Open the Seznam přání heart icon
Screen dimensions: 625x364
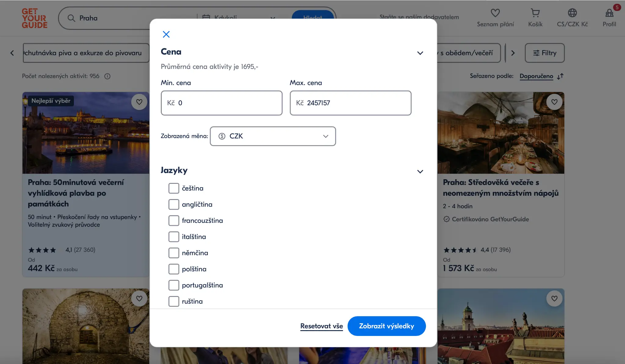pos(495,13)
